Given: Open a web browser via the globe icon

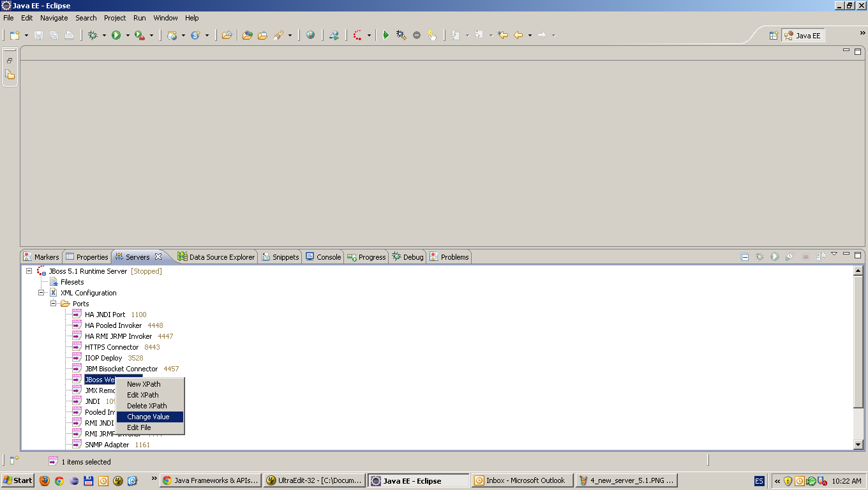Looking at the screenshot, I should click(x=311, y=35).
